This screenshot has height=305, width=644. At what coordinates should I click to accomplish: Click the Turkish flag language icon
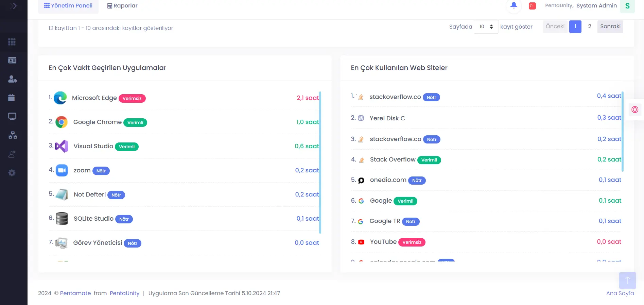click(532, 6)
